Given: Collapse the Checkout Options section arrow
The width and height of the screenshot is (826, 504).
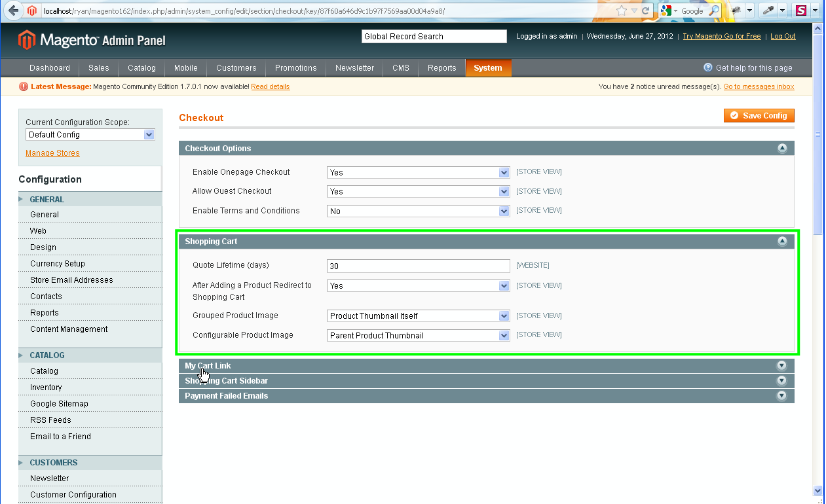Looking at the screenshot, I should click(782, 149).
